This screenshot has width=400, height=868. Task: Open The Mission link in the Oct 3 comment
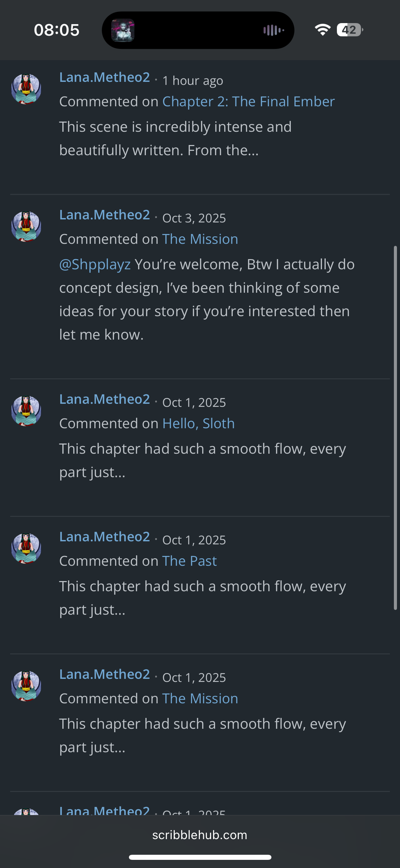point(200,239)
